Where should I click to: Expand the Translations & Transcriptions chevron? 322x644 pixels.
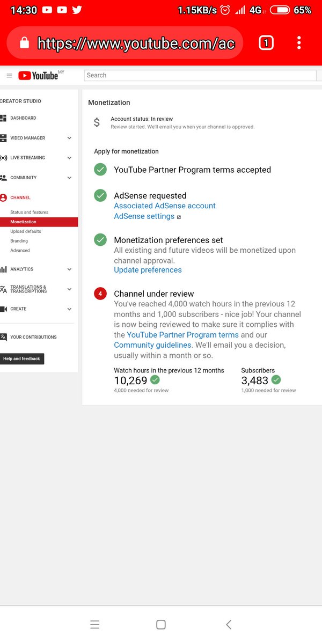69,289
